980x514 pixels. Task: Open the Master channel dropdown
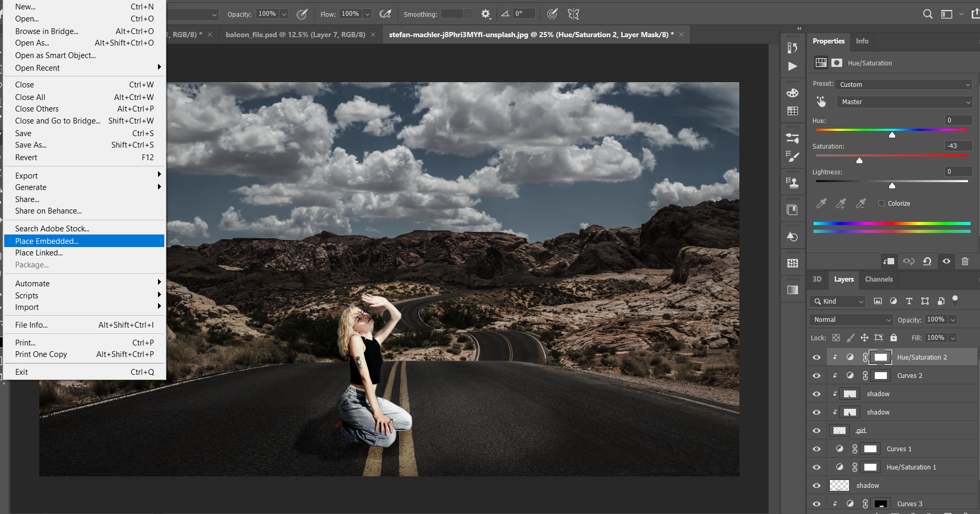904,102
